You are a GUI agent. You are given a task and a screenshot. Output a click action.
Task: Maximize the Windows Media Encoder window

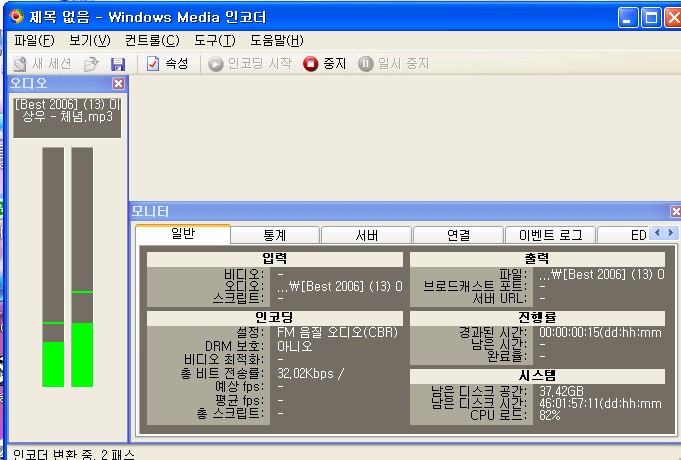[651, 18]
